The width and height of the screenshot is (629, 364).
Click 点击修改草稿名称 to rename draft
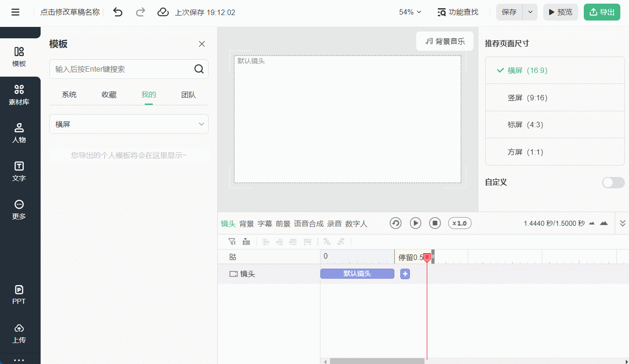70,12
